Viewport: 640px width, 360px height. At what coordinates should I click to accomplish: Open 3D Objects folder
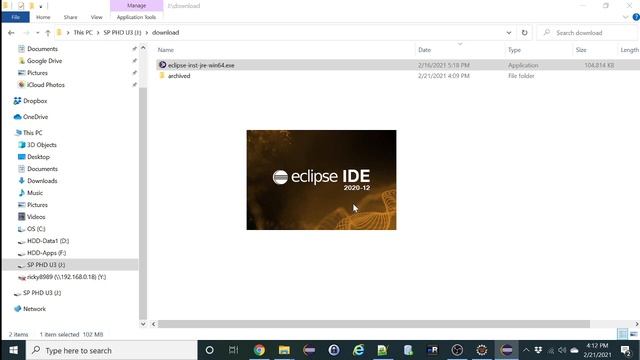tap(42, 145)
